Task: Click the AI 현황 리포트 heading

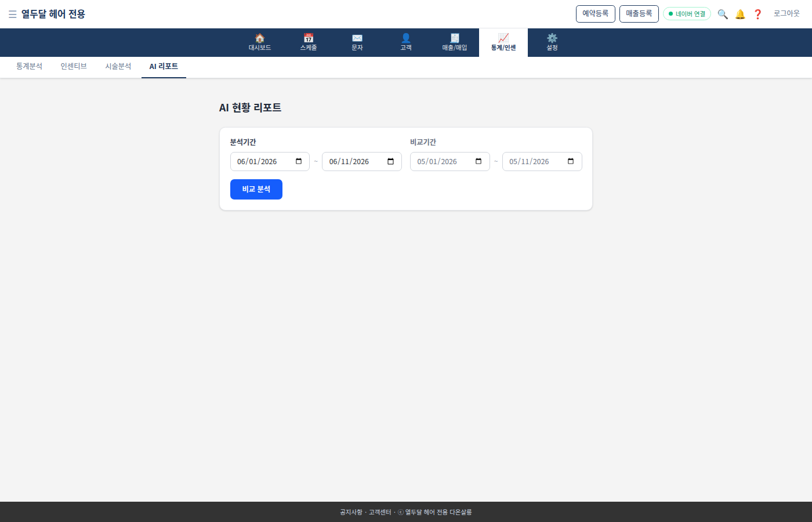Action: pos(250,107)
